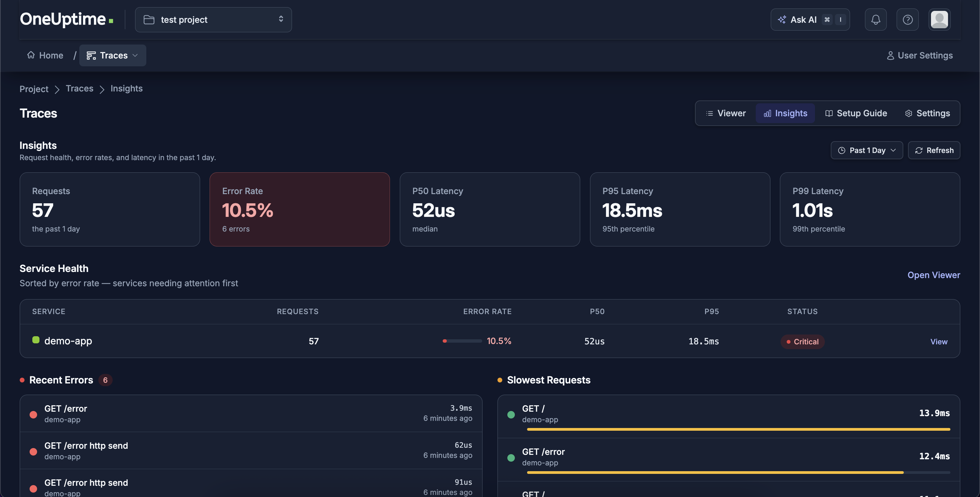Switch to the Insights tab

pos(785,113)
